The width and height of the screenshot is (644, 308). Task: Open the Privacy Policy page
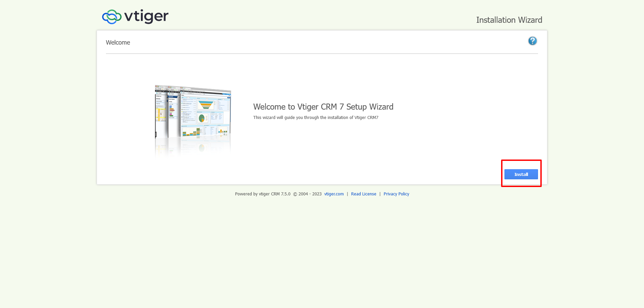pos(396,194)
